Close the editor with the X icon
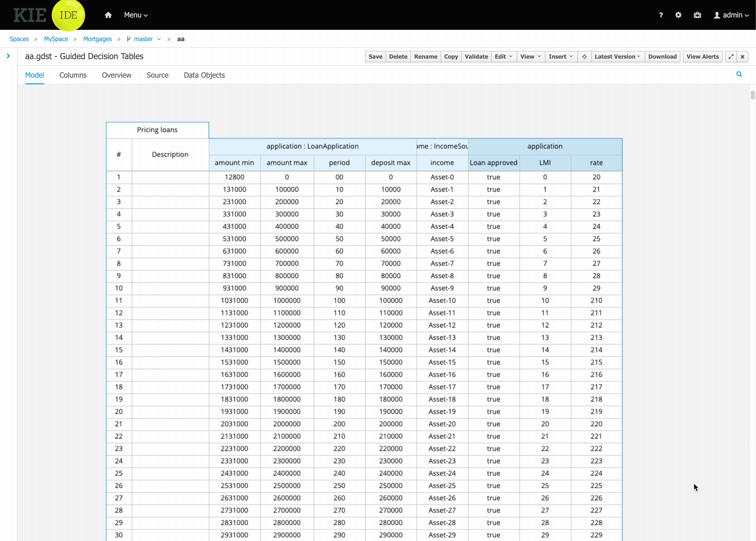The image size is (756, 541). [742, 57]
